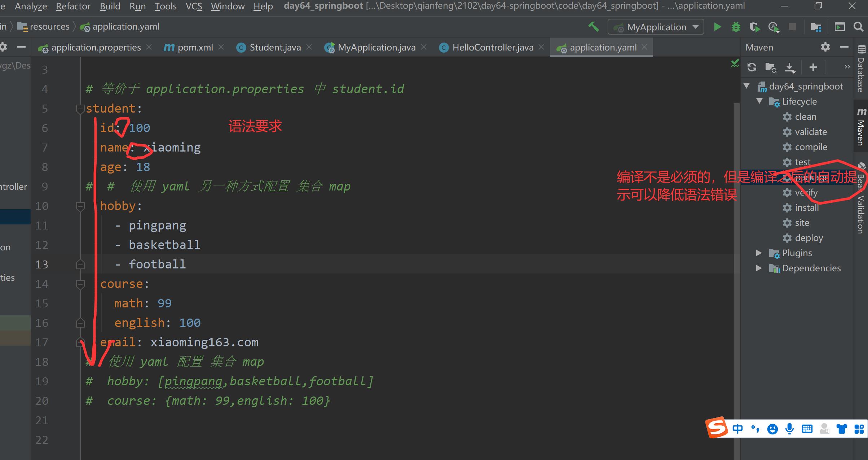Run MyApplication with the green play icon
This screenshot has width=868, height=460.
pyautogui.click(x=717, y=27)
